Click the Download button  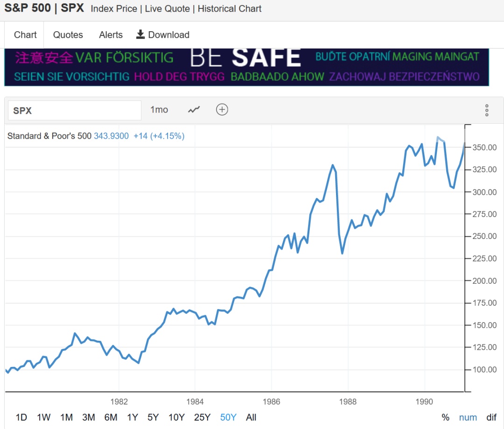coord(162,35)
